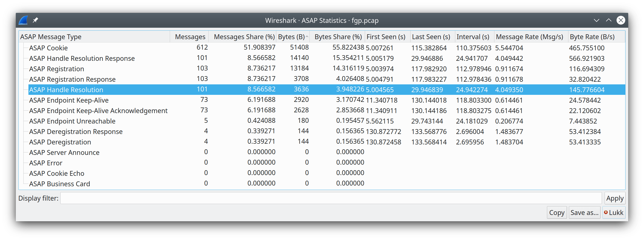Expand the ASAP Error tree entry
Image resolution: width=644 pixels, height=240 pixels.
click(x=25, y=163)
